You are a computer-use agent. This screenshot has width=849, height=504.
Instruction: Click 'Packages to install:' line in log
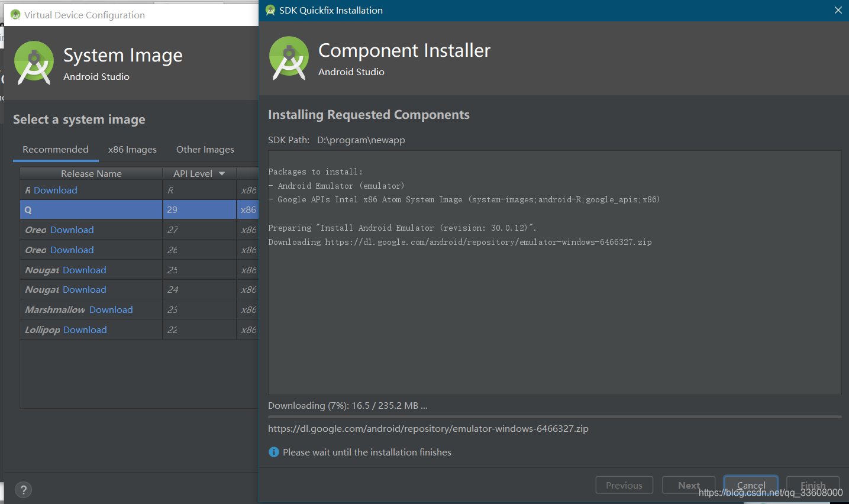pyautogui.click(x=315, y=172)
